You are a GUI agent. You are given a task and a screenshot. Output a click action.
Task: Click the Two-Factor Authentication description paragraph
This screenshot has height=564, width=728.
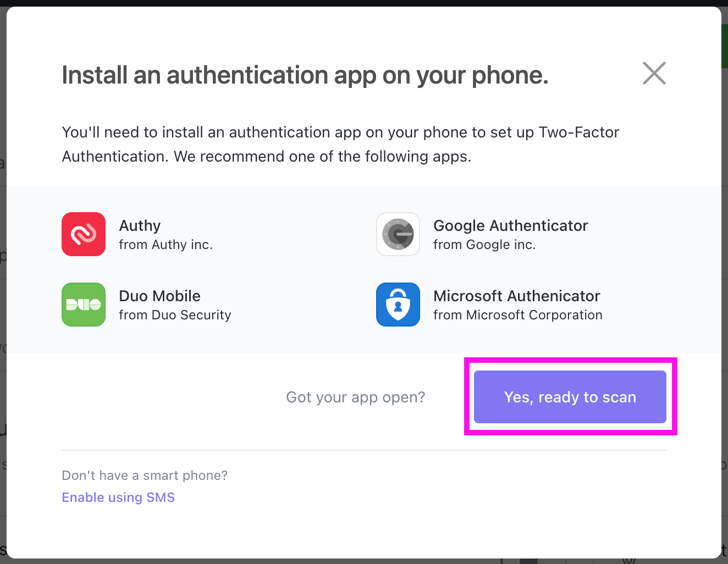point(341,145)
